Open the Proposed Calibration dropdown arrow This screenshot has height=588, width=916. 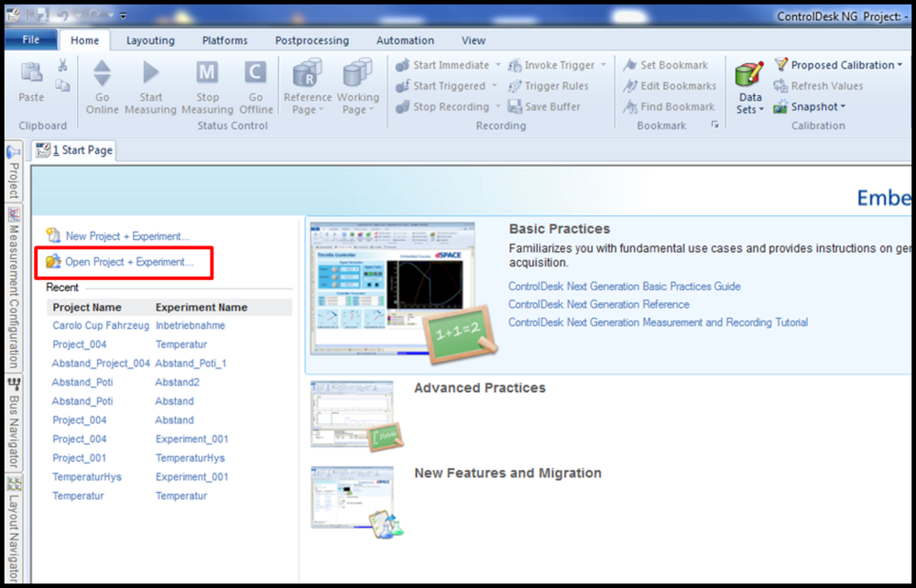900,65
